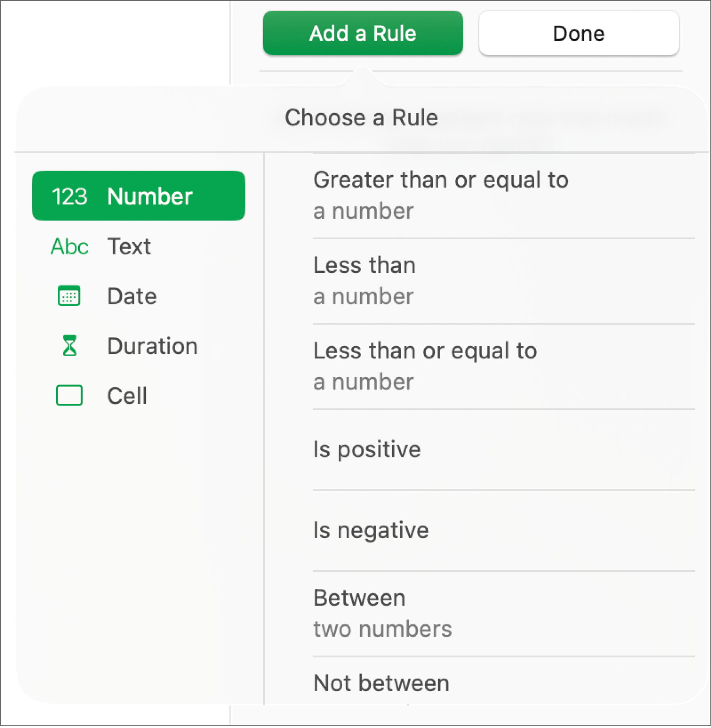Click the Choose a Rule heading
This screenshot has width=711, height=728.
pyautogui.click(x=361, y=118)
